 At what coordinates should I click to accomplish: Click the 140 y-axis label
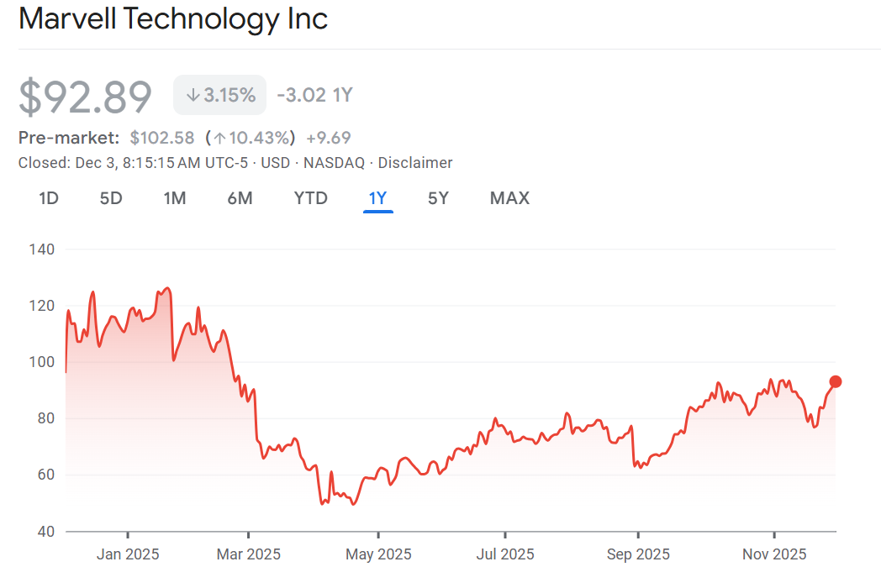point(41,249)
